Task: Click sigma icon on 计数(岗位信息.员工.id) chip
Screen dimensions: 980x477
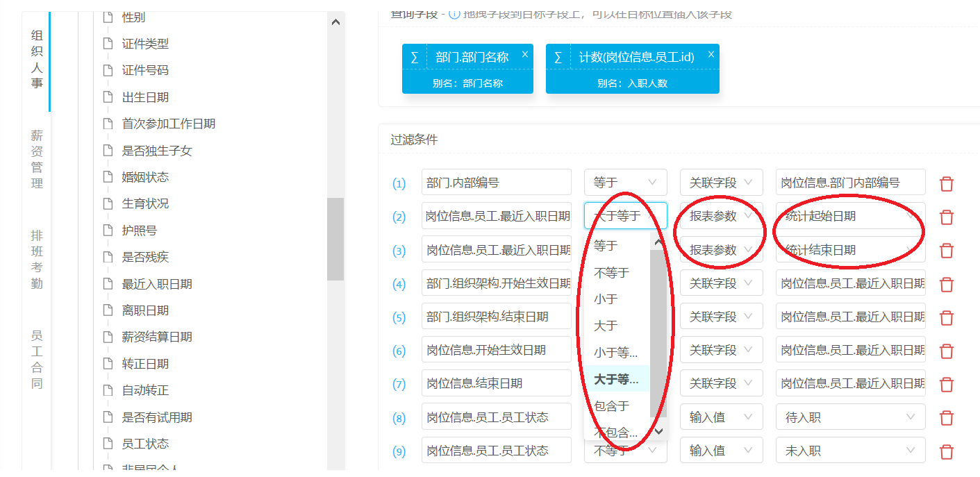Action: 558,58
